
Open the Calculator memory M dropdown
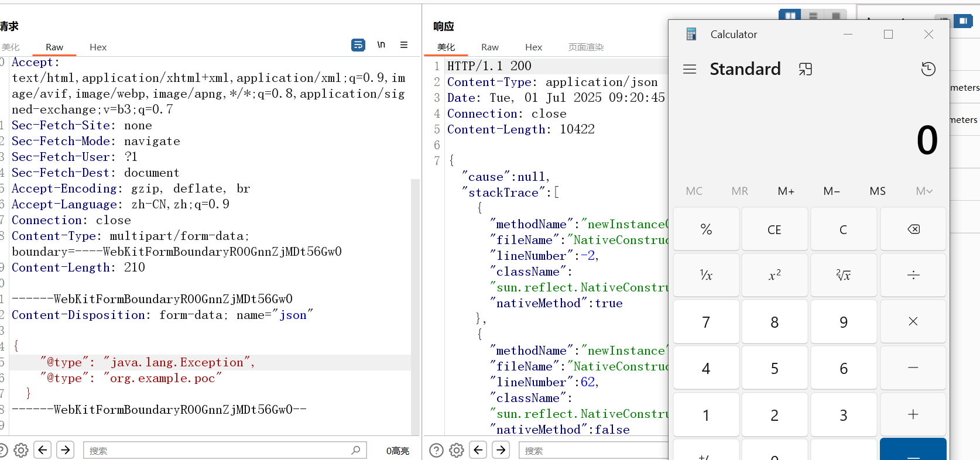point(924,191)
